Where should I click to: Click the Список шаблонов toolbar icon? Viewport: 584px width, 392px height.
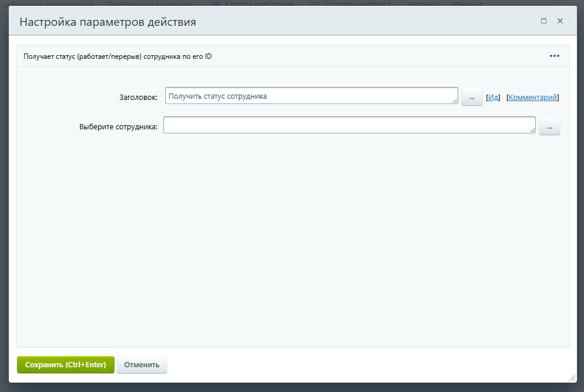pos(214,4)
